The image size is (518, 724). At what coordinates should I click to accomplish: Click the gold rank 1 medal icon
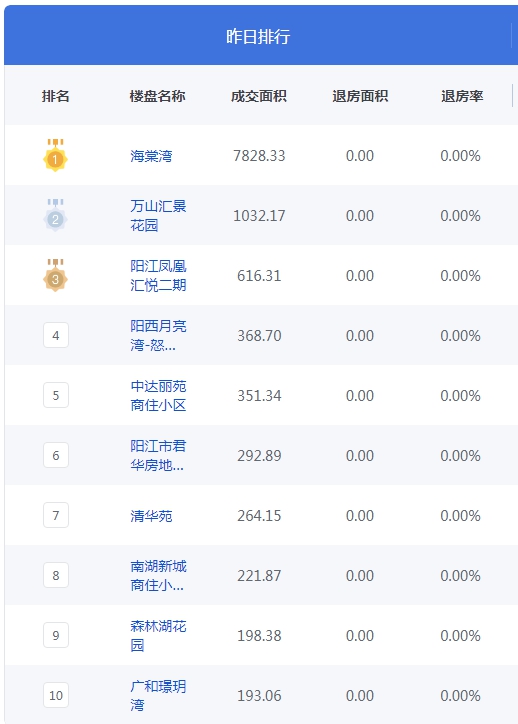coord(55,155)
